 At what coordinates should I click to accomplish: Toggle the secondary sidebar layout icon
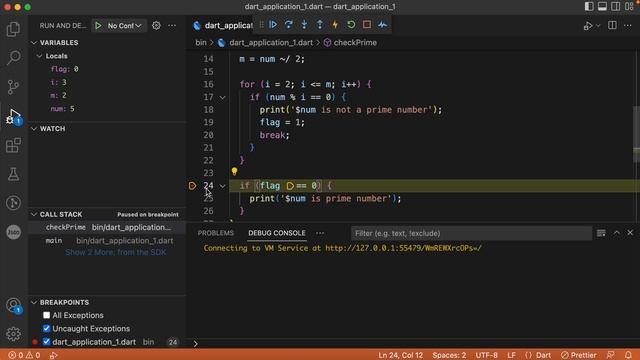tap(616, 7)
